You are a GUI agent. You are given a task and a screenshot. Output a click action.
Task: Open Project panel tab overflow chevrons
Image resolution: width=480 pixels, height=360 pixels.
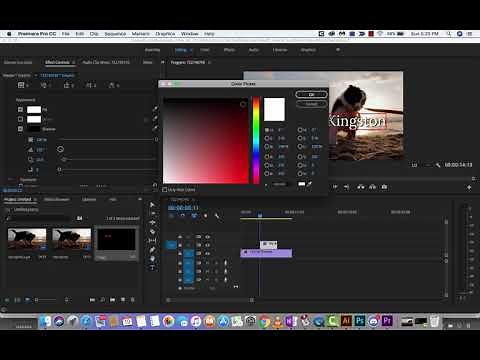tap(140, 199)
